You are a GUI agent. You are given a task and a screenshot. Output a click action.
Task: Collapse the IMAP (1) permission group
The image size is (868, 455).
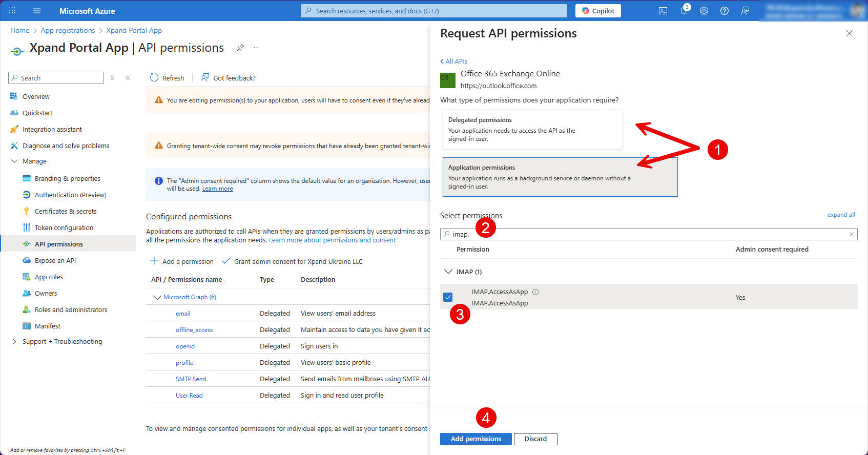(x=448, y=272)
